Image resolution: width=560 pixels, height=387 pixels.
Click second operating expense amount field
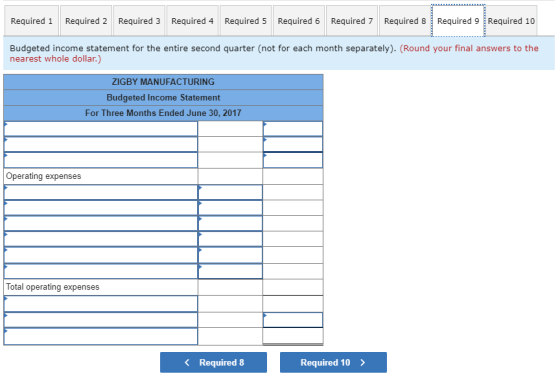pyautogui.click(x=230, y=208)
